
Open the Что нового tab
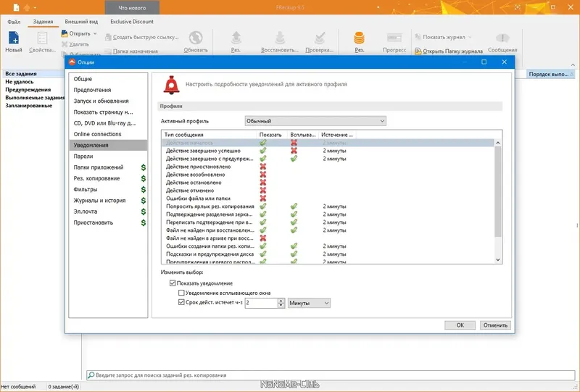(x=132, y=8)
